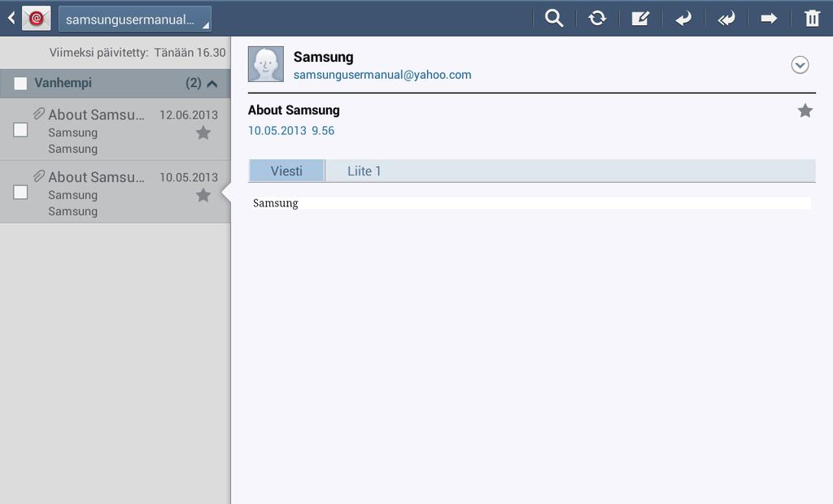
Task: Star the 10.05.2013 email in the list
Action: 203,195
